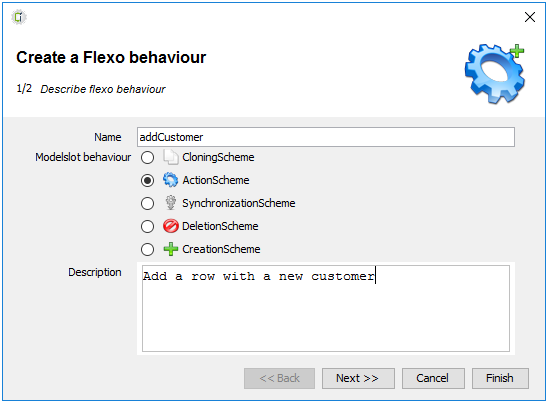Viewport: 548px width, 403px height.
Task: Click the red DeletionScheme icon
Action: tap(171, 226)
